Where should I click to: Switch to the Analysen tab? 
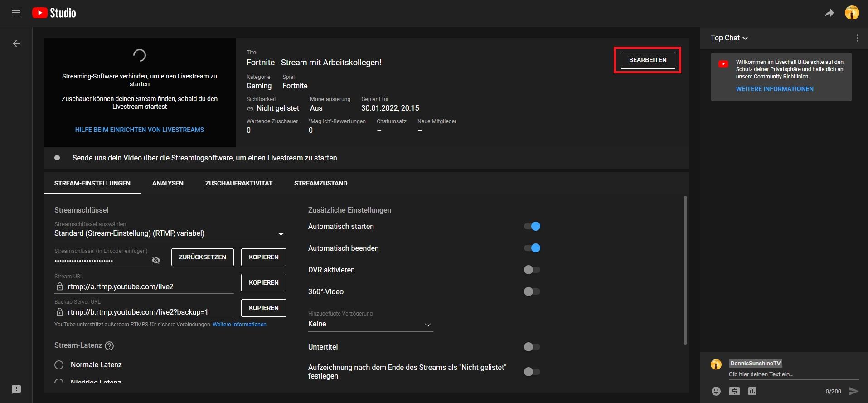point(168,183)
